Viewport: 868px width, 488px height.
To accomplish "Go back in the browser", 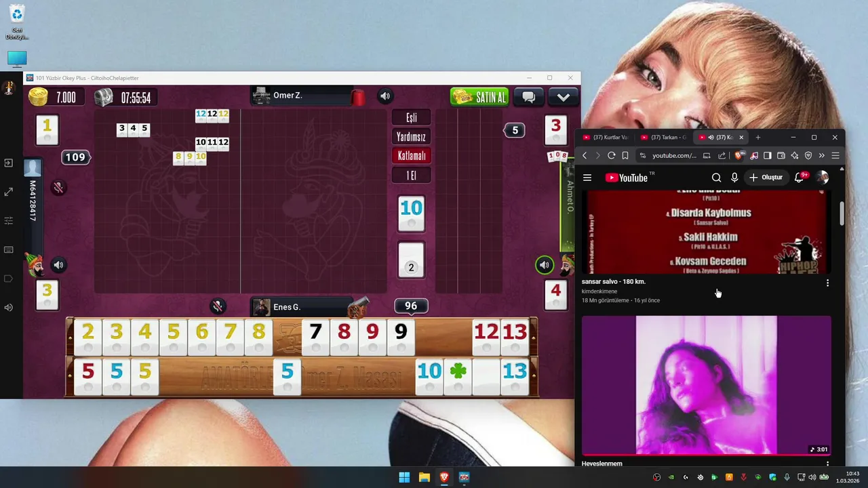I will click(585, 156).
